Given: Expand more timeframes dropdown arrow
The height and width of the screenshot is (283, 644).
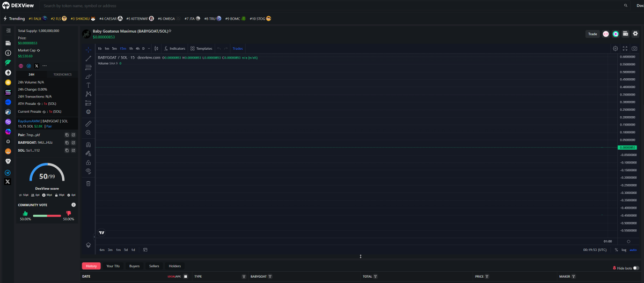Looking at the screenshot, I should 149,48.
